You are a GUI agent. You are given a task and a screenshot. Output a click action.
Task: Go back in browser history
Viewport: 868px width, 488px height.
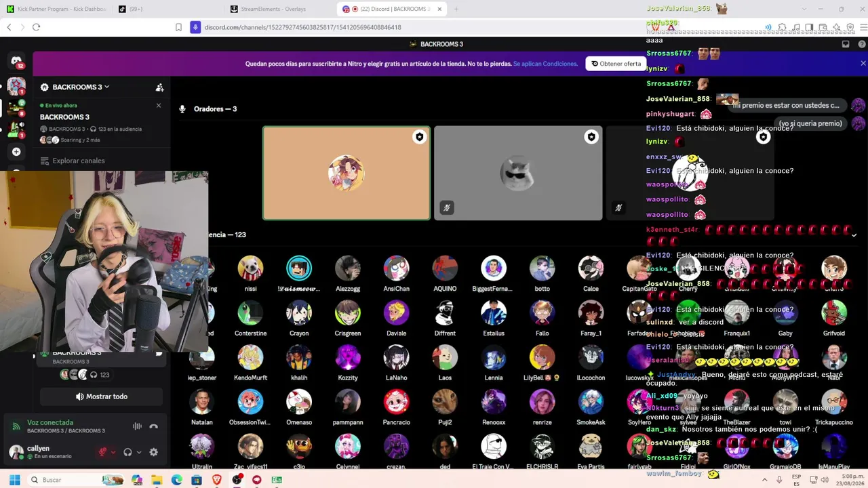click(x=9, y=27)
